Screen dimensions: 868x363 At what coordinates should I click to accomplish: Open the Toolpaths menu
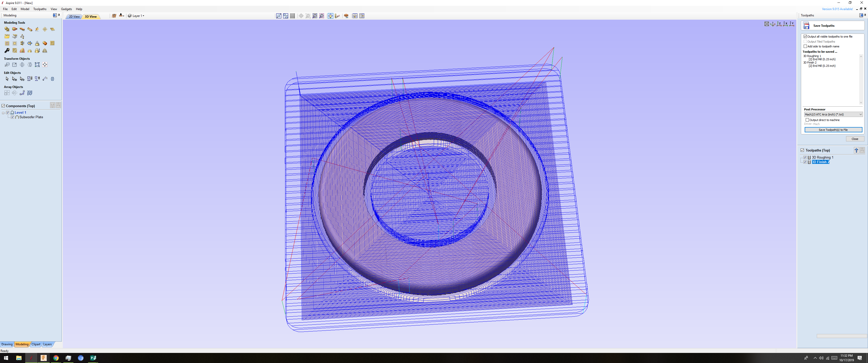click(x=40, y=9)
